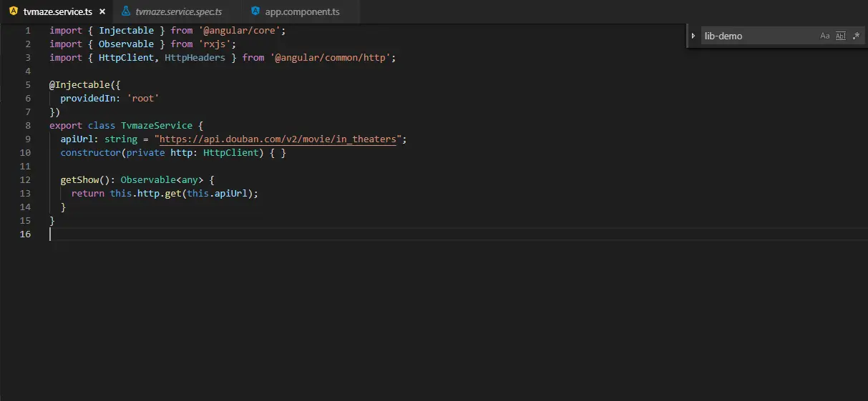868x401 pixels.
Task: Open the douban API URL link
Action: click(278, 139)
